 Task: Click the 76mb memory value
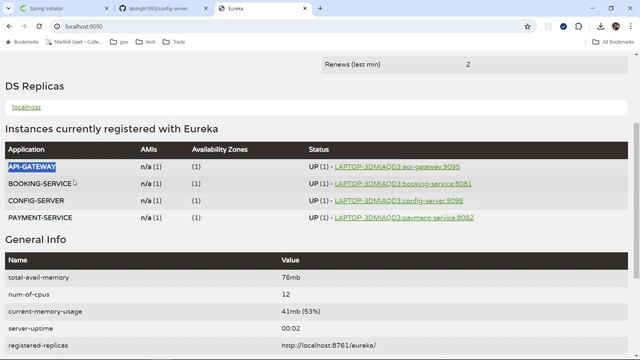click(x=291, y=278)
